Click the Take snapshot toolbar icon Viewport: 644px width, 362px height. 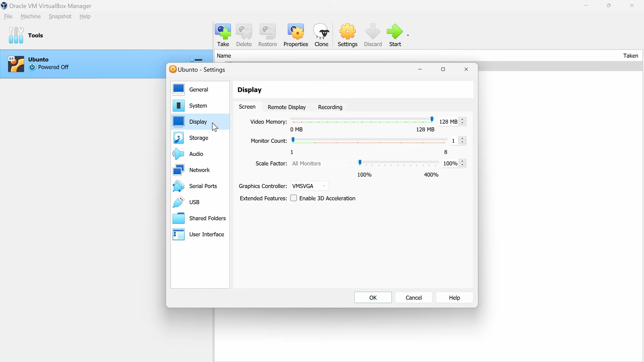pyautogui.click(x=223, y=35)
